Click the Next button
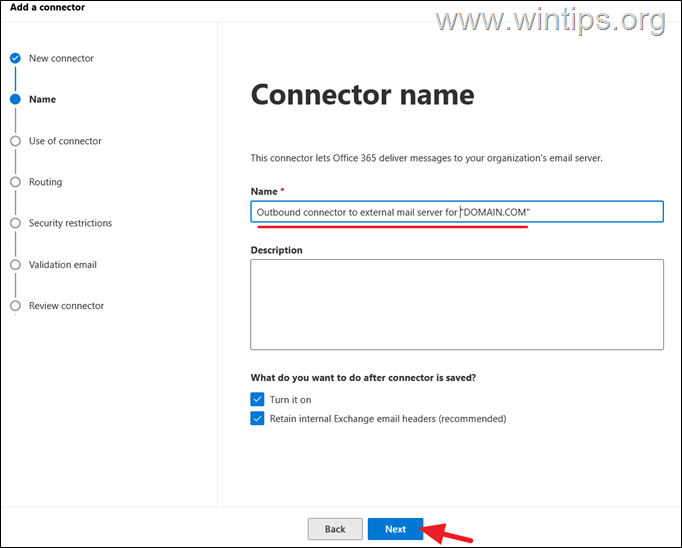Screen dimensions: 682x548 click(395, 529)
